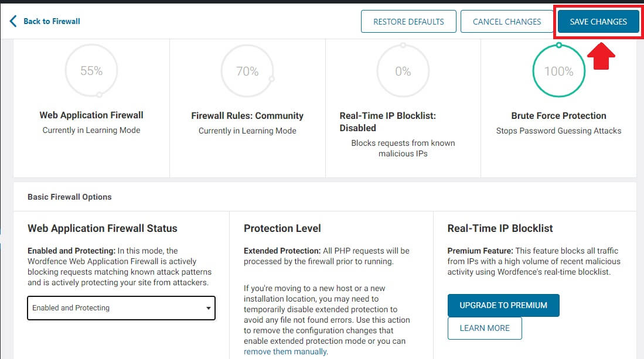Open the 70% Firewall Rules gauge
Image resolution: width=644 pixels, height=359 pixels.
(247, 71)
